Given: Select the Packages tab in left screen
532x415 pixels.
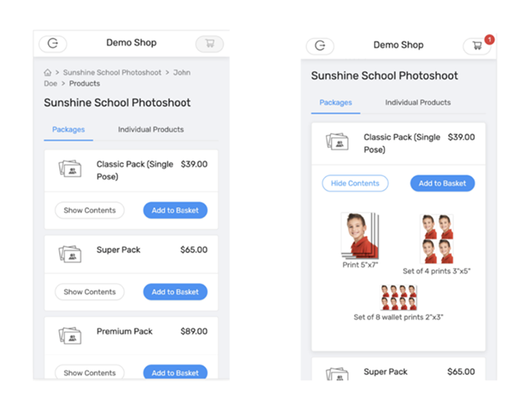Looking at the screenshot, I should pyautogui.click(x=68, y=129).
